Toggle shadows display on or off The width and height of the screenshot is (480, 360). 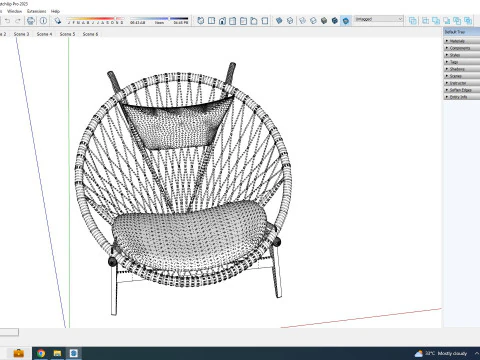point(58,21)
